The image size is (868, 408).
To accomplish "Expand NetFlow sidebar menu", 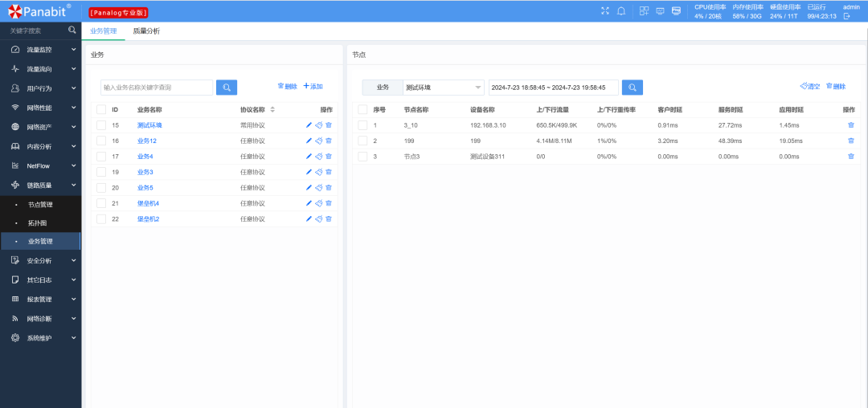I will 40,166.
